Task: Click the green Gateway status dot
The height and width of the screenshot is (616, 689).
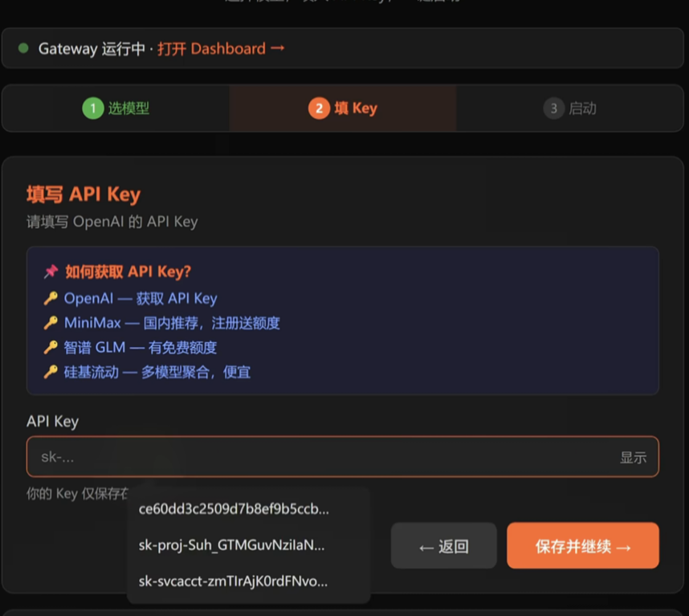Action: (22, 48)
